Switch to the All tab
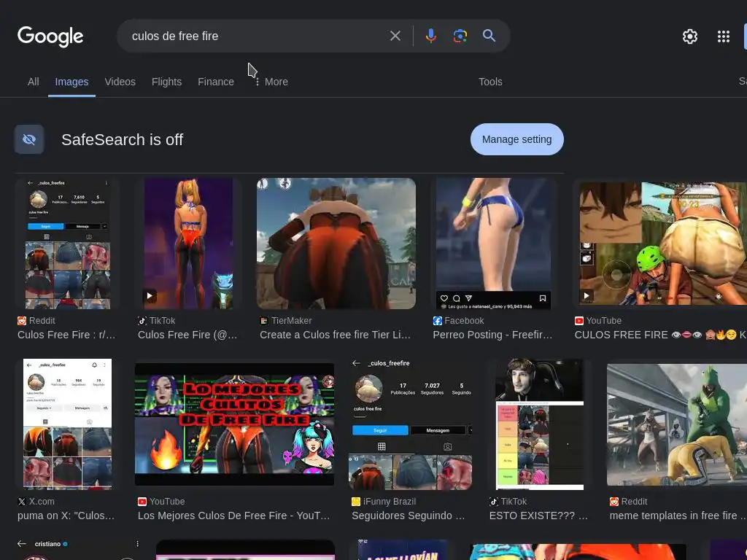 pyautogui.click(x=34, y=82)
